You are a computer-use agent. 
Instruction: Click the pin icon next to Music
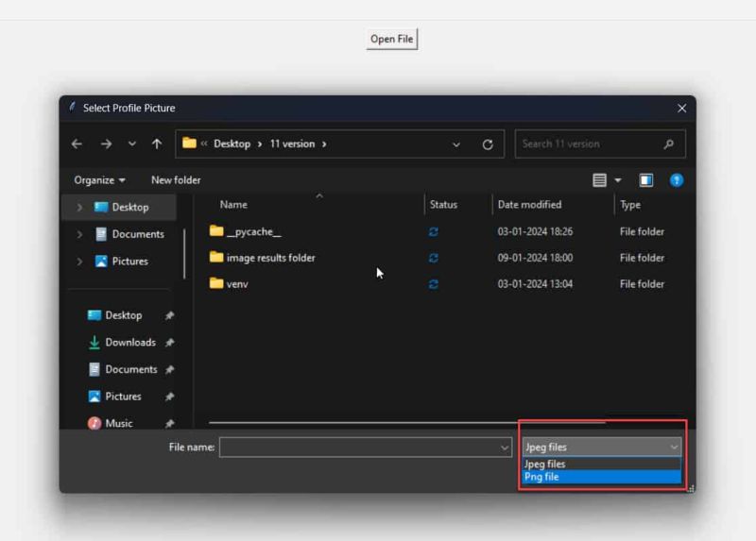click(x=169, y=424)
